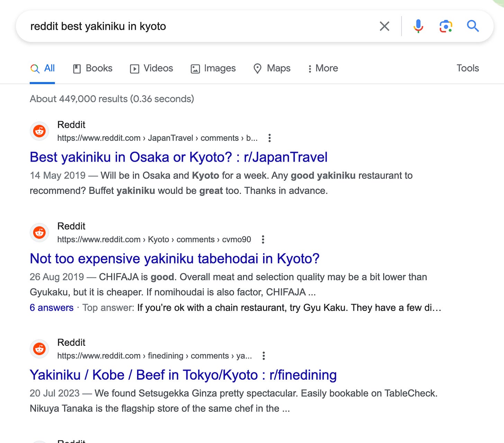Open 'Best yakiniku in Osaka or Kyoto?' result

(179, 157)
